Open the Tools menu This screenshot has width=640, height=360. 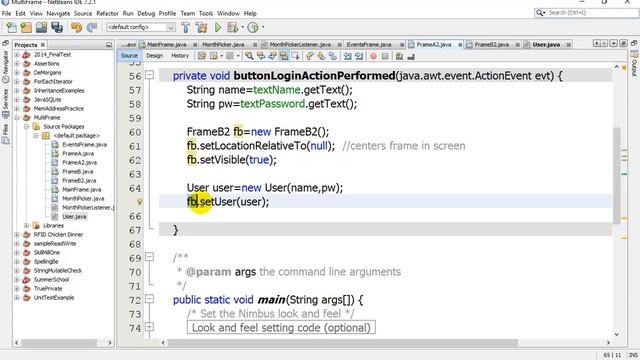click(206, 13)
